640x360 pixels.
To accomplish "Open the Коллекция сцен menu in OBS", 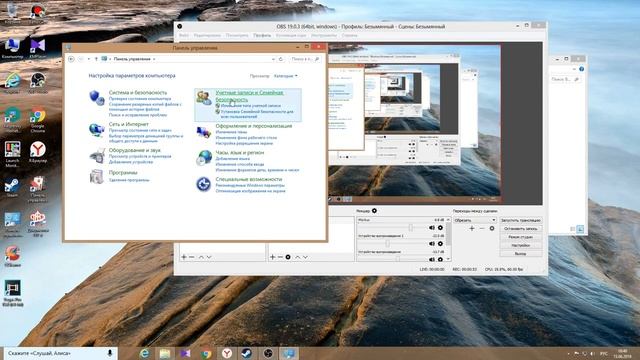I will (x=291, y=36).
